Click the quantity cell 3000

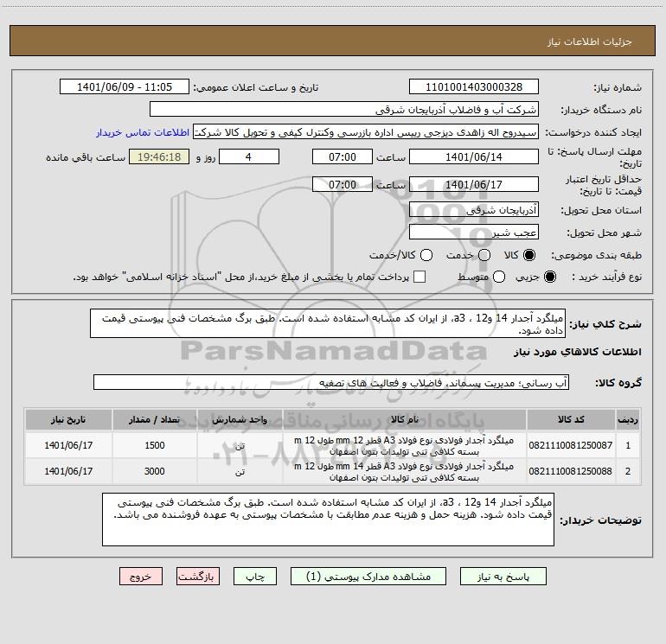pyautogui.click(x=155, y=471)
